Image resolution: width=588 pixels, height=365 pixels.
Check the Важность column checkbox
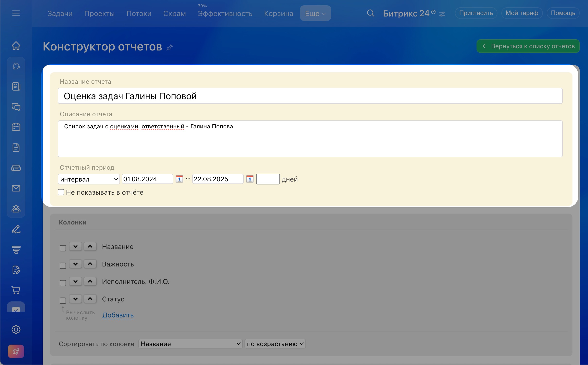click(x=63, y=266)
